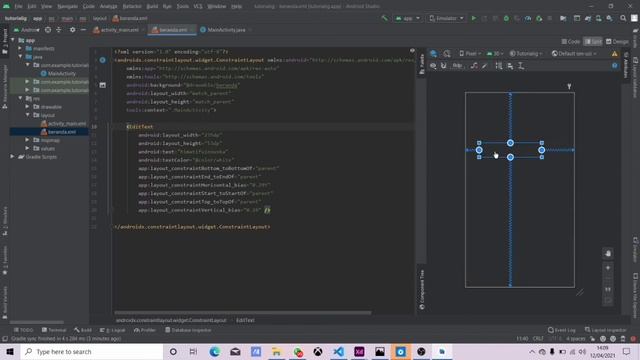The image size is (640, 360).
Task: Collapse the app module node
Action: tap(13, 40)
